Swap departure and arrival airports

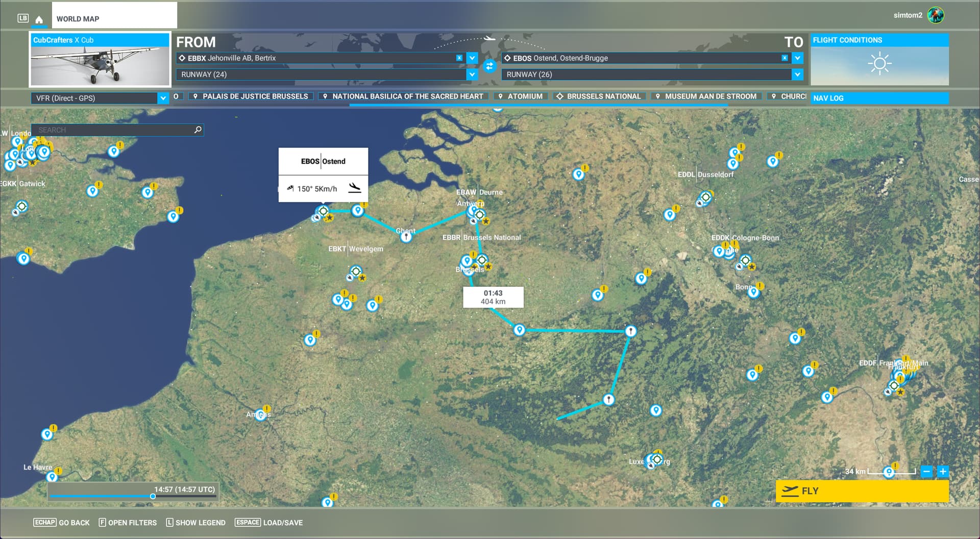489,66
